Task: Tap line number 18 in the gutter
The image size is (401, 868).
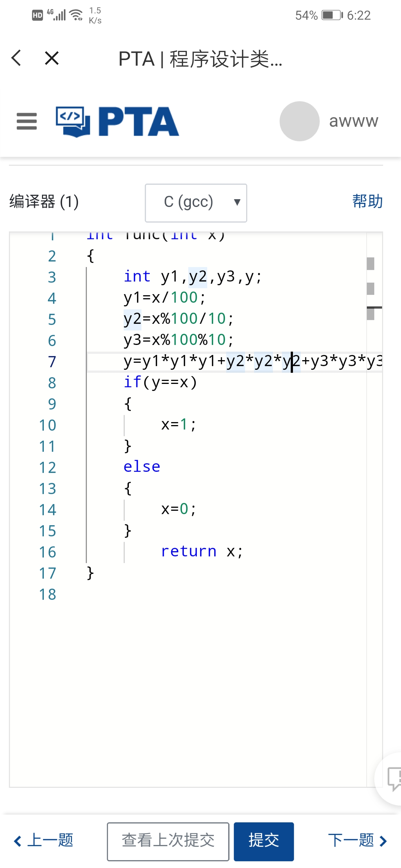Action: [x=48, y=595]
